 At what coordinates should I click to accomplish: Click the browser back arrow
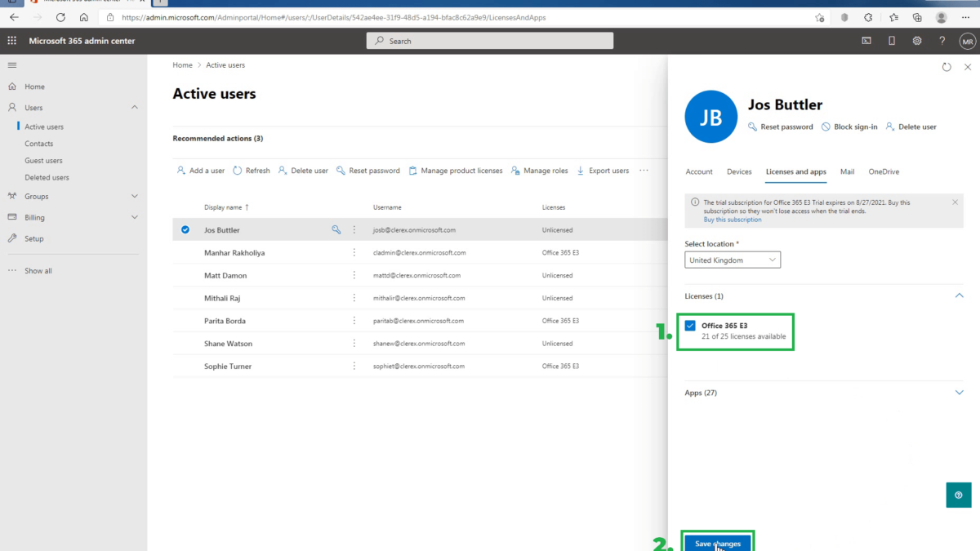[x=14, y=17]
